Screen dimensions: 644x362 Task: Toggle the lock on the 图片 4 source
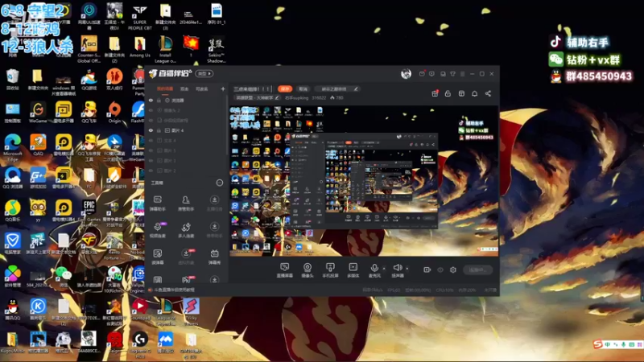click(159, 130)
